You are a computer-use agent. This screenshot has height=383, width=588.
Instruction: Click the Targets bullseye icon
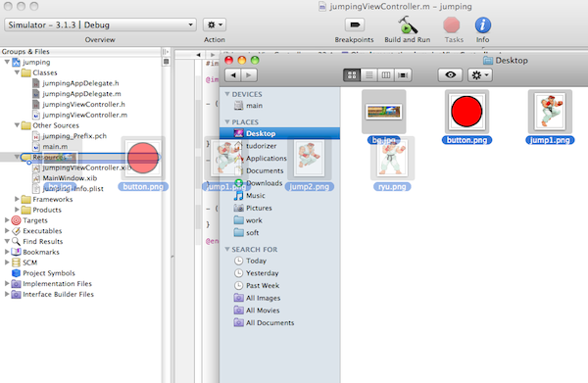[16, 220]
